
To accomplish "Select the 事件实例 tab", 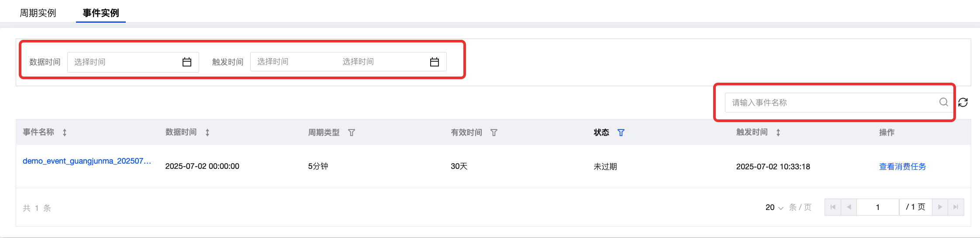I will pyautogui.click(x=101, y=13).
